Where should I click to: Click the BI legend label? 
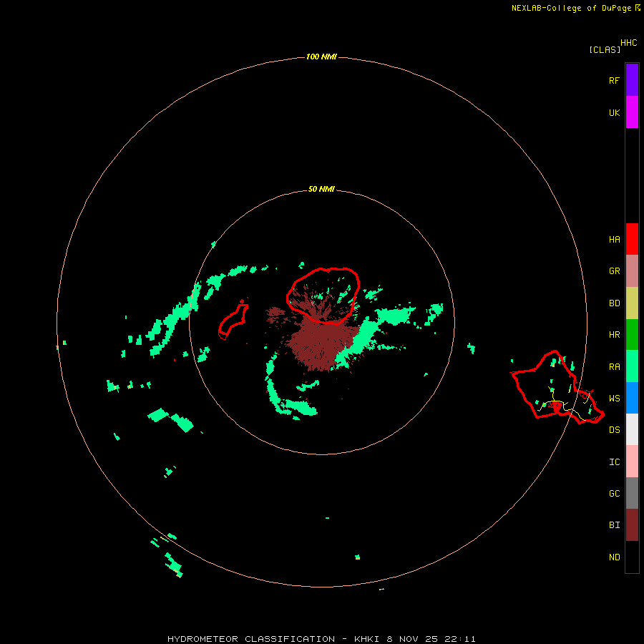click(614, 525)
